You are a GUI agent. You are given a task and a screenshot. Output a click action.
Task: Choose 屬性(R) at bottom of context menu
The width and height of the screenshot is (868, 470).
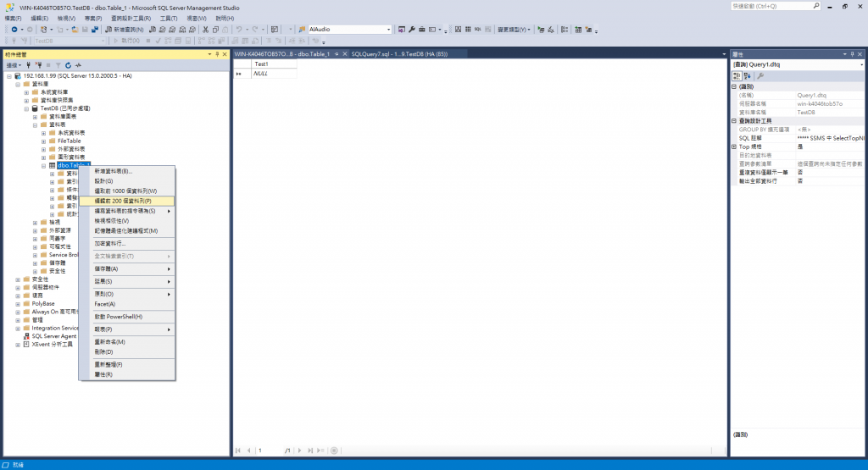pyautogui.click(x=127, y=375)
